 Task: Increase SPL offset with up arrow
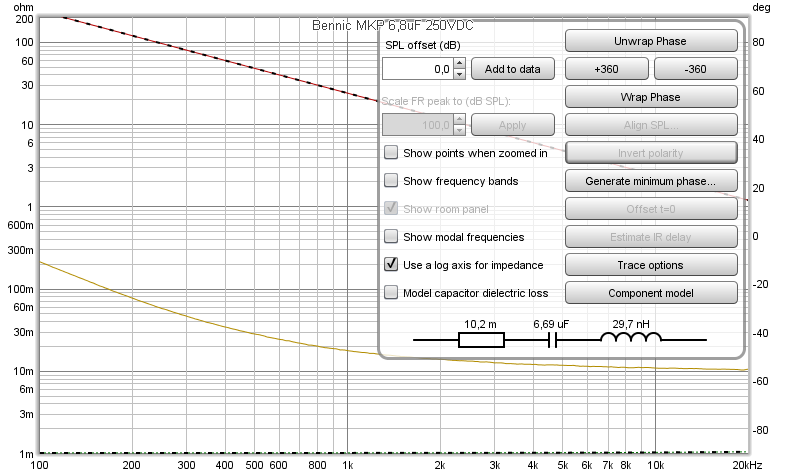pyautogui.click(x=460, y=64)
